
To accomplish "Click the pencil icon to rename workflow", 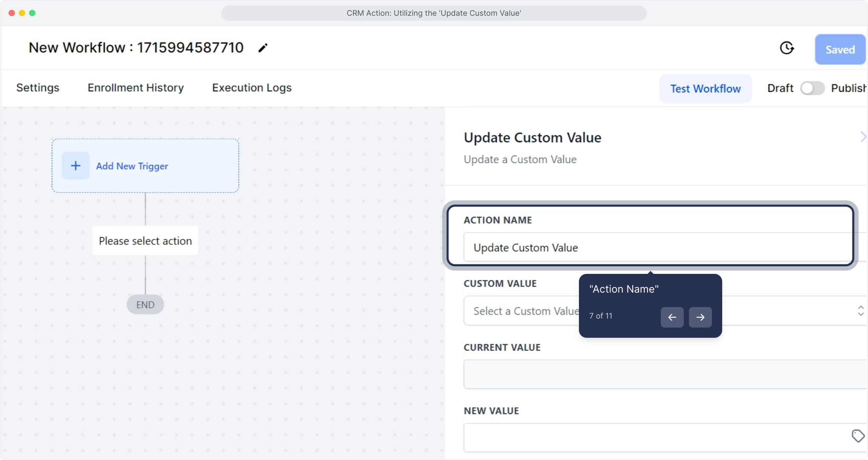I will 263,48.
